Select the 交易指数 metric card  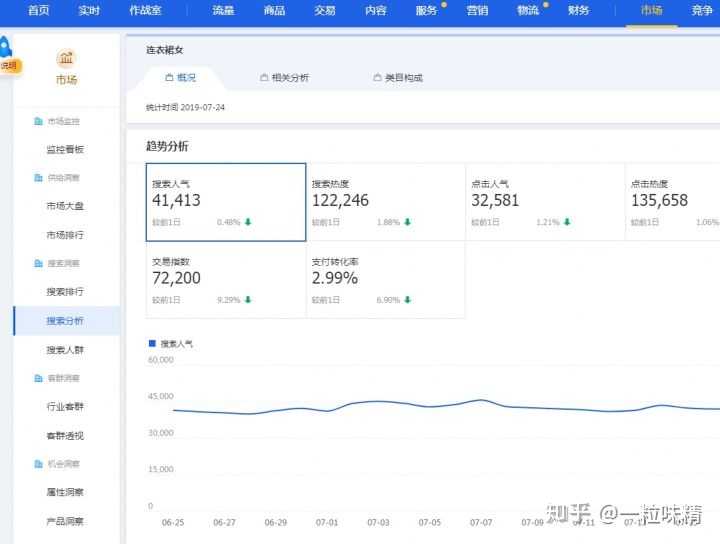(225, 279)
